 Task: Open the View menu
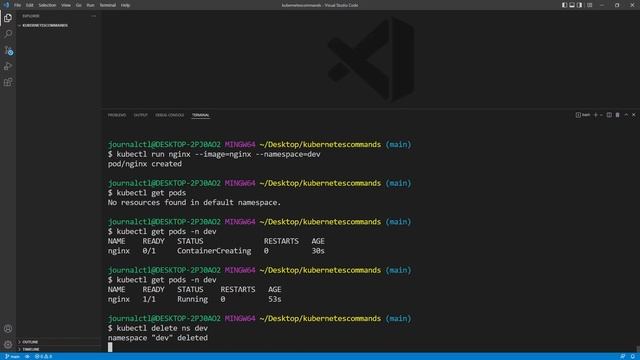tap(66, 5)
